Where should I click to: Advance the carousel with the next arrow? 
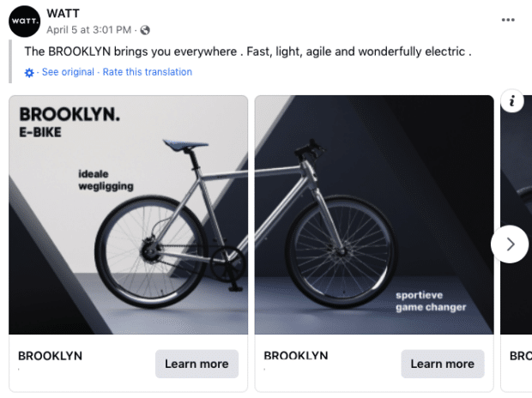(x=511, y=244)
